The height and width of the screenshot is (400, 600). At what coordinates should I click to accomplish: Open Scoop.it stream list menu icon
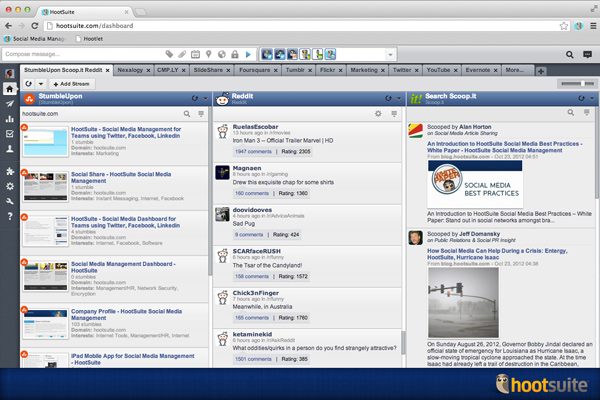(587, 113)
